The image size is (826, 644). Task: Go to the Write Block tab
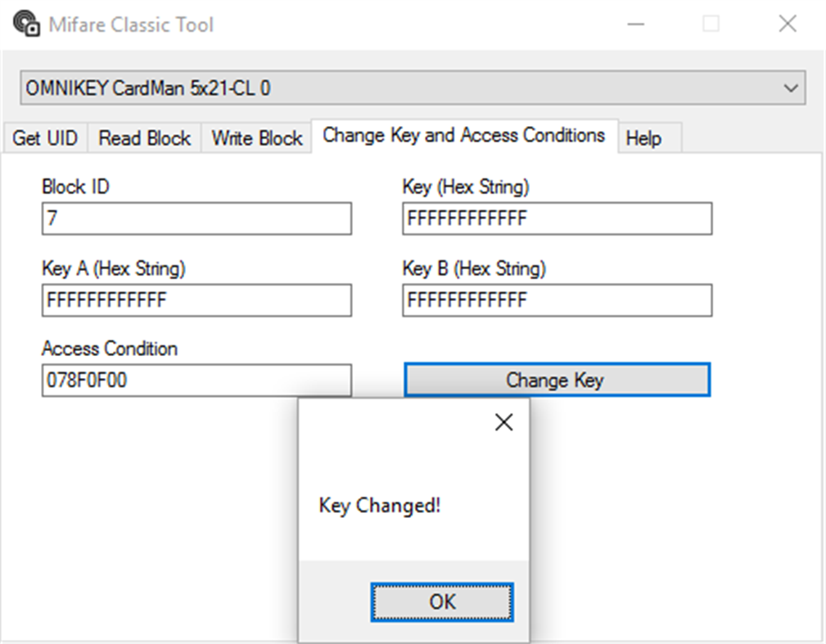[x=257, y=138]
